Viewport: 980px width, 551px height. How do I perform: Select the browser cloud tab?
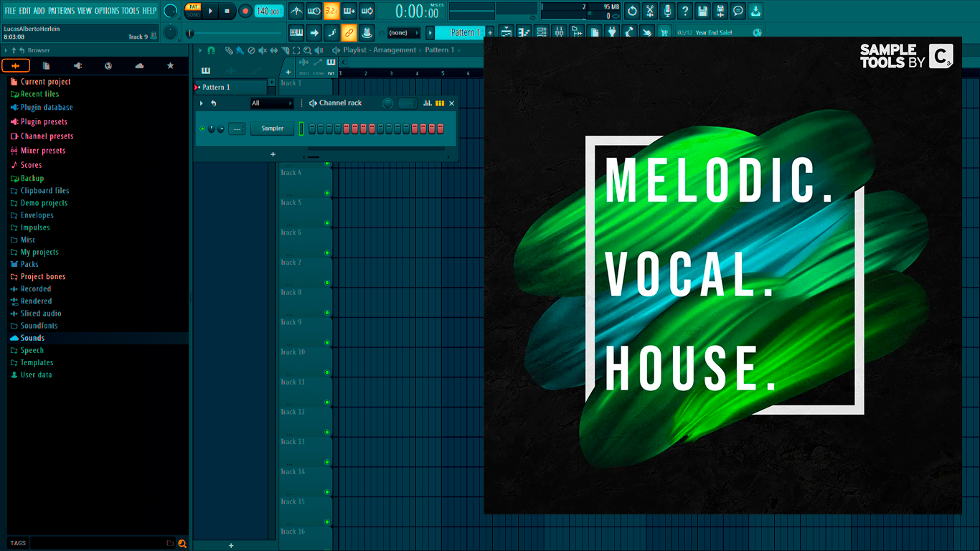(139, 66)
